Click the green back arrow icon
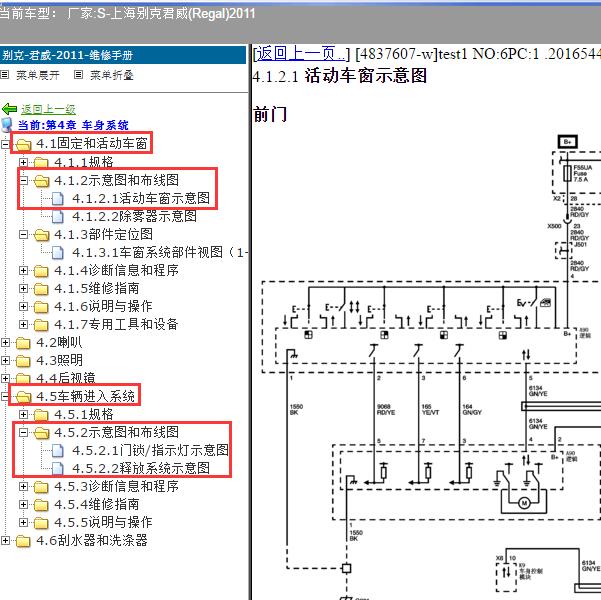601x600 pixels. tap(10, 109)
